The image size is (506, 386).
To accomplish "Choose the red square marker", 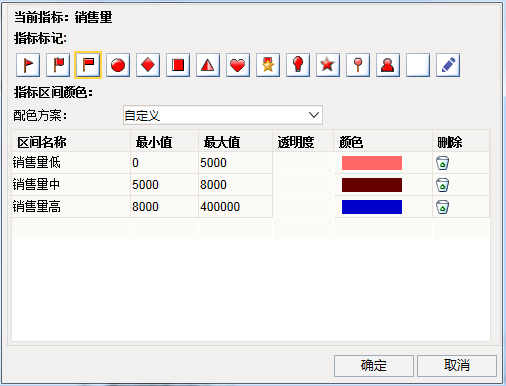I will (x=178, y=65).
